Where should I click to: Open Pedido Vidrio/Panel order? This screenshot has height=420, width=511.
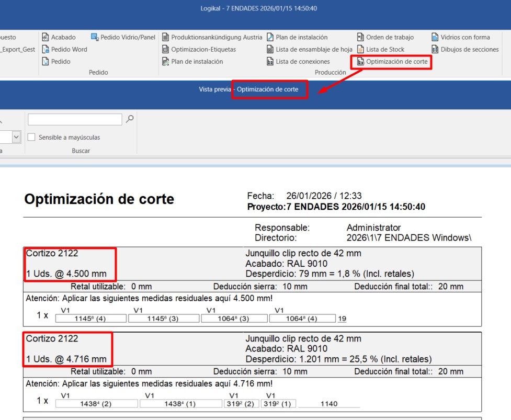tap(123, 37)
